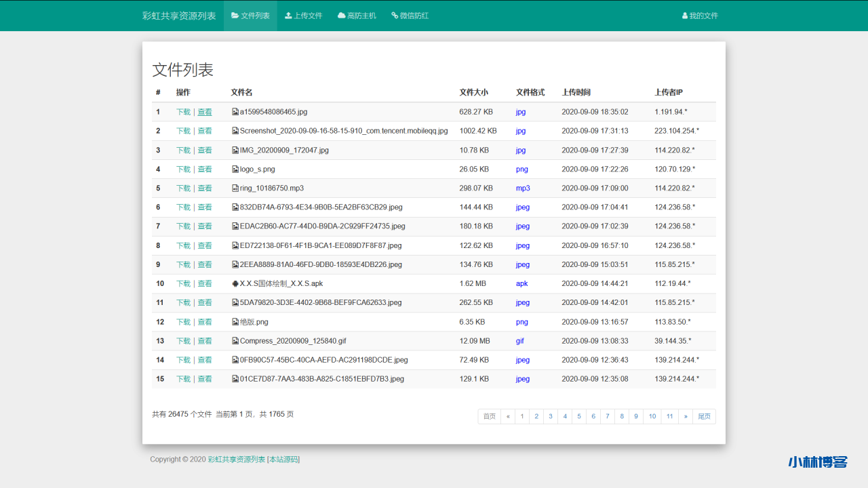This screenshot has width=868, height=488.
Task: Click the Android icon beside the X.X.S apk file
Action: [235, 284]
